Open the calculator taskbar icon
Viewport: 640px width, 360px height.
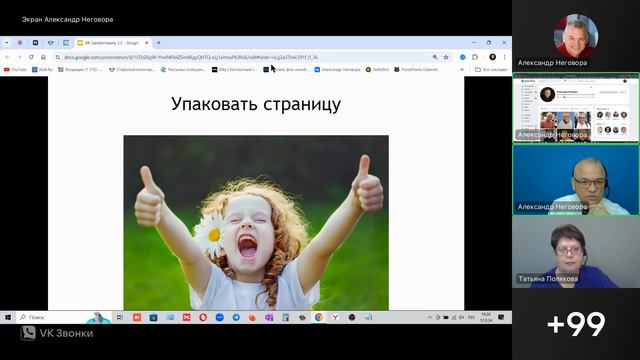coord(285,317)
